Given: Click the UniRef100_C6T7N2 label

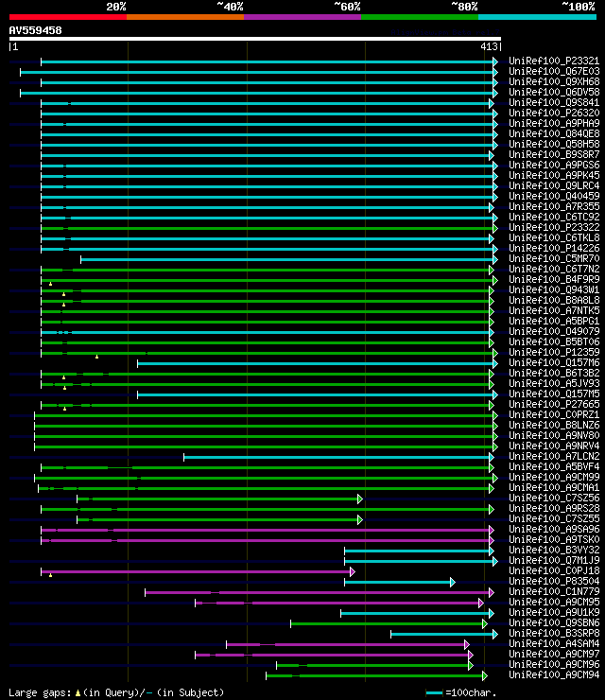Looking at the screenshot, I should coord(554,269).
